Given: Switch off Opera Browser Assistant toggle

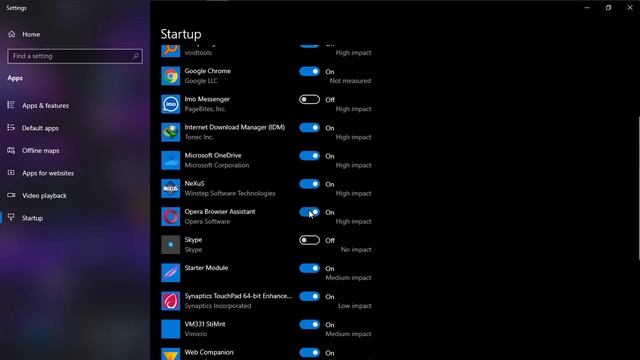Looking at the screenshot, I should pos(309,212).
